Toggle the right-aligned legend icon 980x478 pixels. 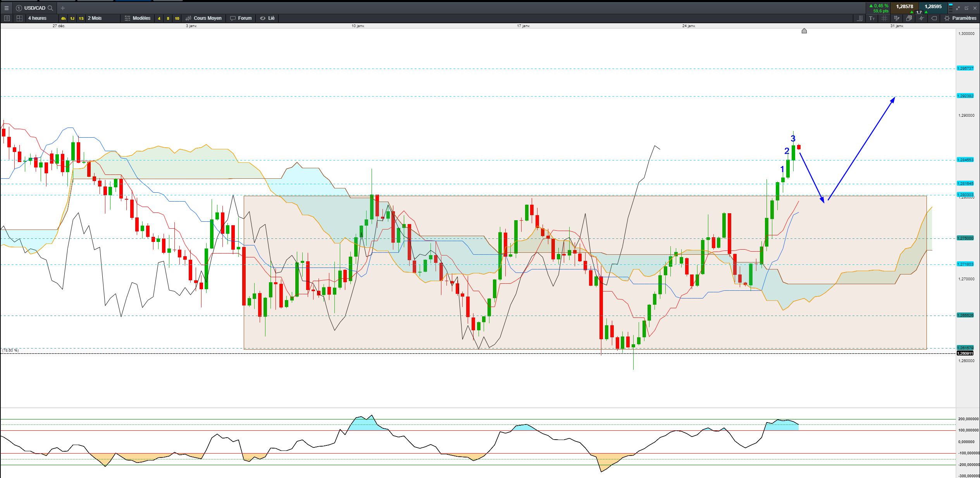coord(859,18)
